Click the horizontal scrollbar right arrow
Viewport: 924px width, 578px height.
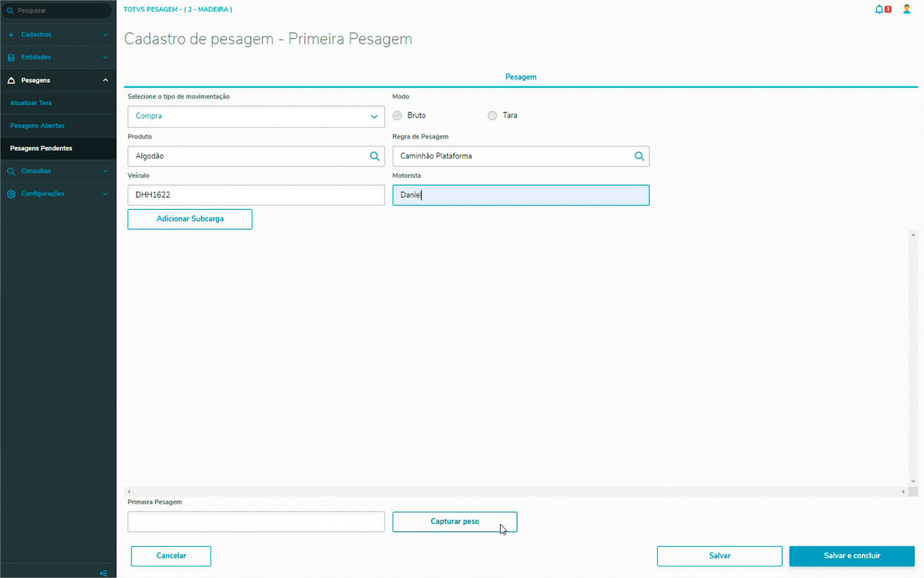click(x=903, y=492)
